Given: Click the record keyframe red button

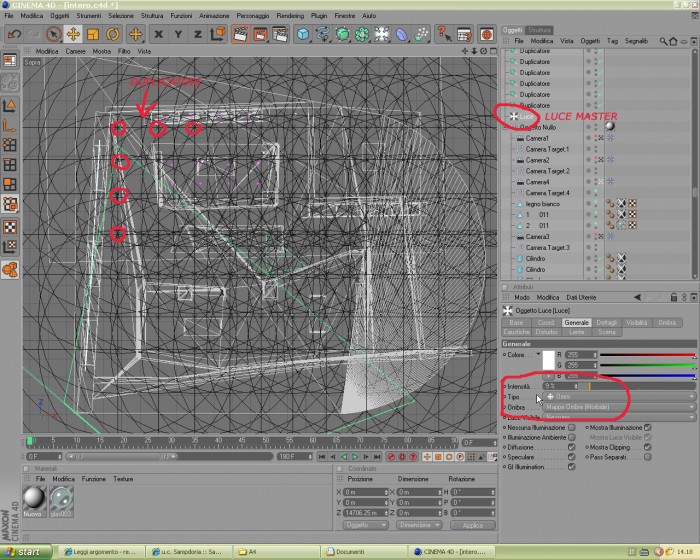Looking at the screenshot, I should (x=392, y=457).
